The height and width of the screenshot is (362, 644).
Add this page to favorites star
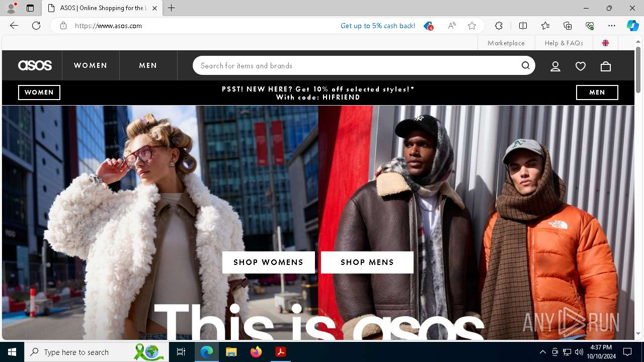point(472,26)
